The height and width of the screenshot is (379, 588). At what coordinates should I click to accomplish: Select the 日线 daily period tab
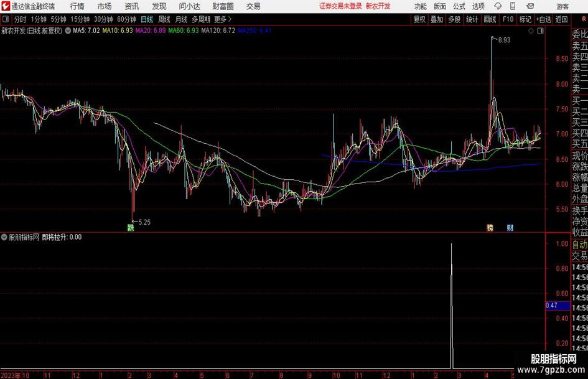pyautogui.click(x=147, y=19)
